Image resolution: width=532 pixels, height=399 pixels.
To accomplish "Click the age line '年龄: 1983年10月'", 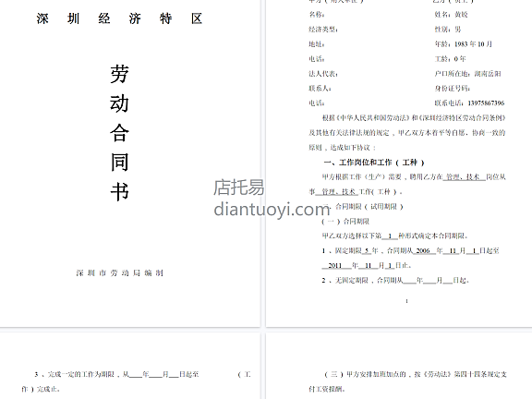I will pyautogui.click(x=463, y=44).
